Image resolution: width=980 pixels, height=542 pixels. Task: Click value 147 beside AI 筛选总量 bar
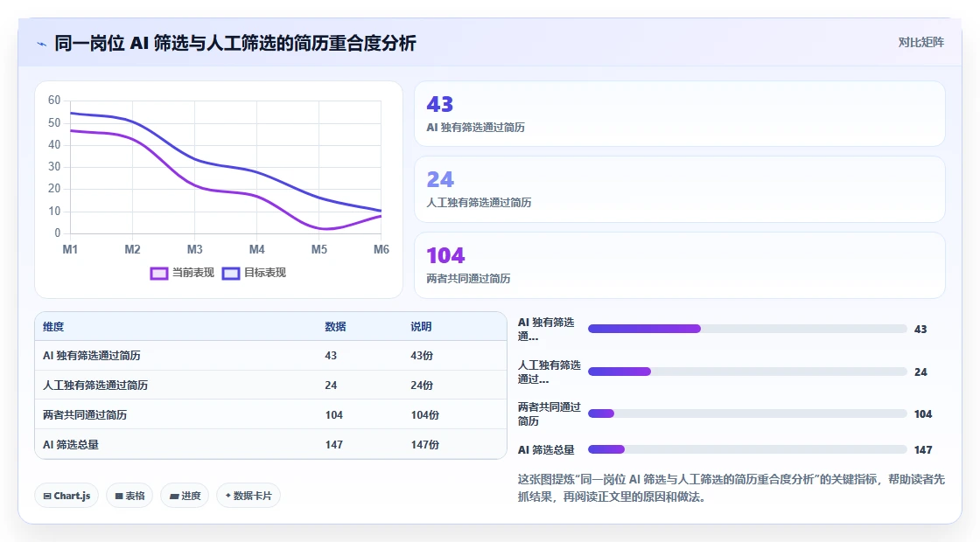coord(923,449)
